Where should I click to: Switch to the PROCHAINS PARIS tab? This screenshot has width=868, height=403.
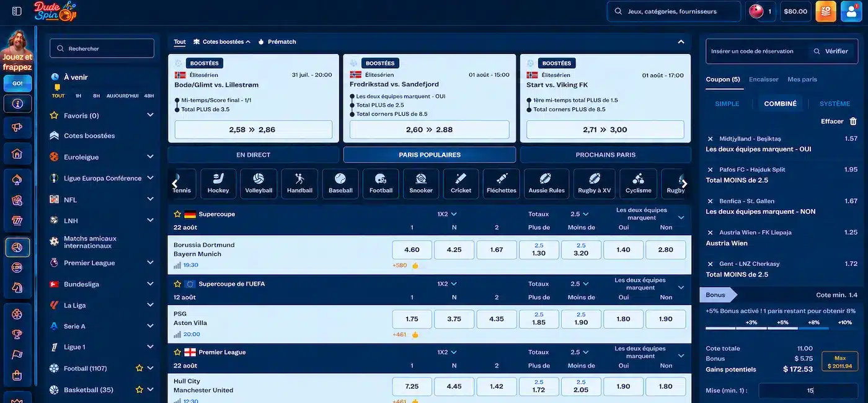pos(605,155)
